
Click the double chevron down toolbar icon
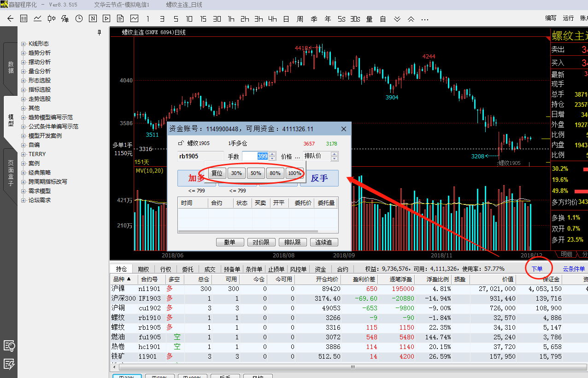click(x=397, y=19)
